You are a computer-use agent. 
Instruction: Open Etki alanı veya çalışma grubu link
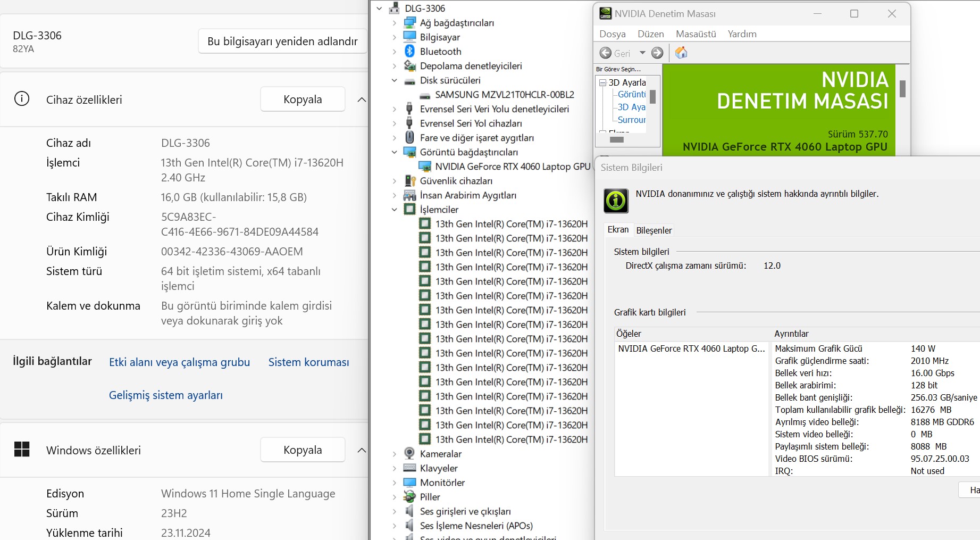pos(179,362)
